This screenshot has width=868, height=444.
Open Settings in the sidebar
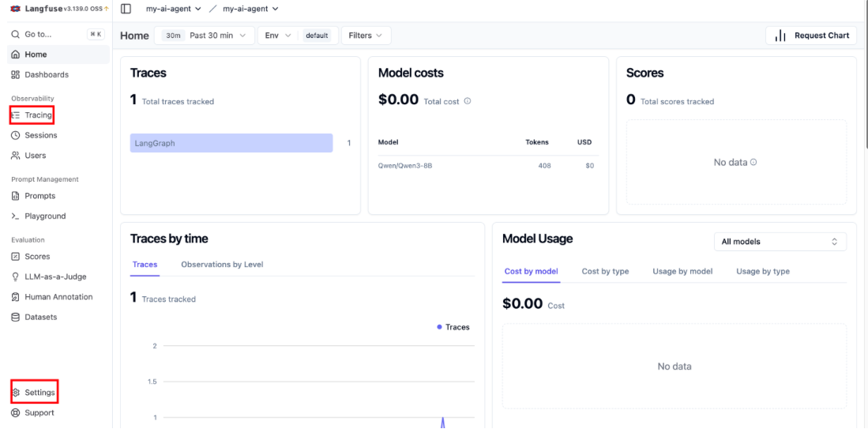coord(58,393)
